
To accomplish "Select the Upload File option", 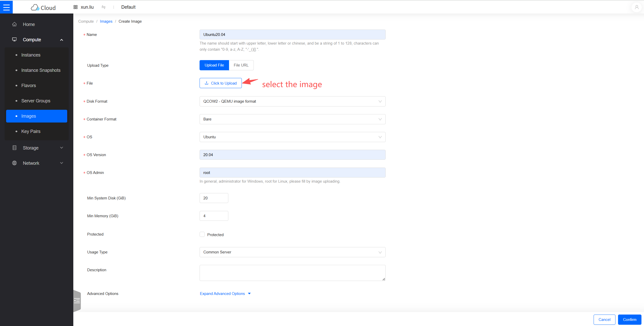I will (214, 65).
